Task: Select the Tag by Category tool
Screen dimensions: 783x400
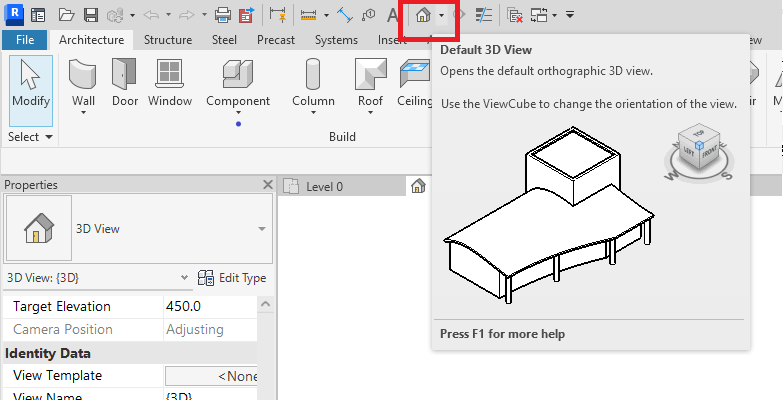Action: pyautogui.click(x=369, y=15)
